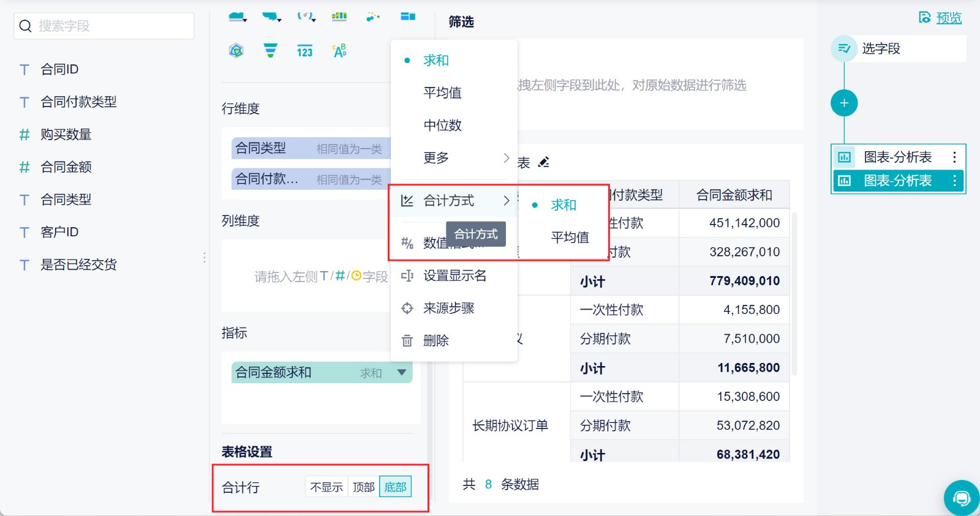
Task: Expand the 合计方式 submenu entry
Action: click(x=454, y=200)
